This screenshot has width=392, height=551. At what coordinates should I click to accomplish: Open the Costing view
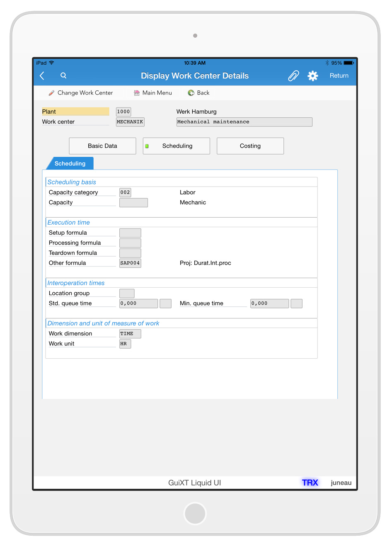pos(250,146)
